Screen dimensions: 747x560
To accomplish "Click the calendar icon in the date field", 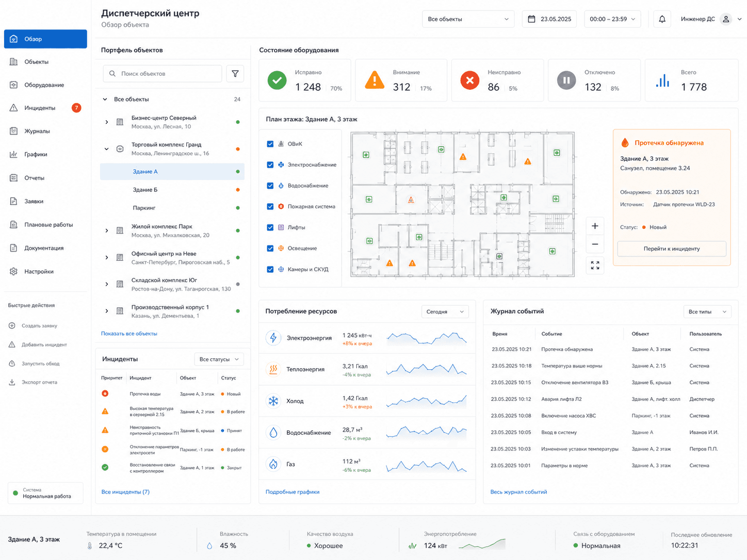I will (x=531, y=19).
